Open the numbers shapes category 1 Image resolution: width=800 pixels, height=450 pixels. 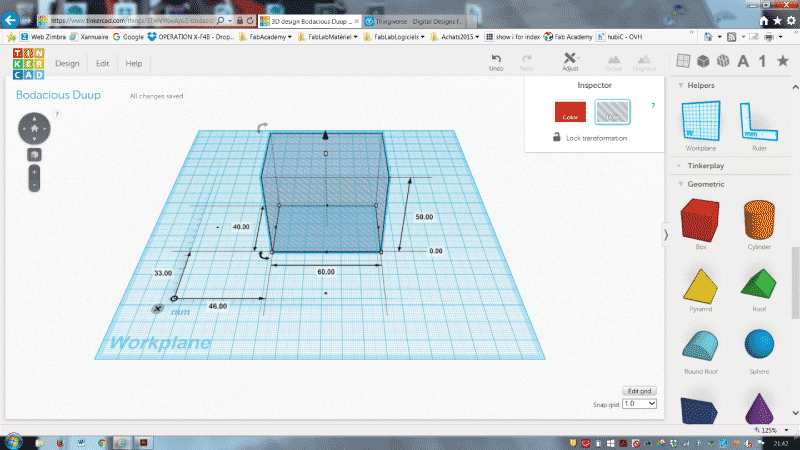[x=762, y=61]
